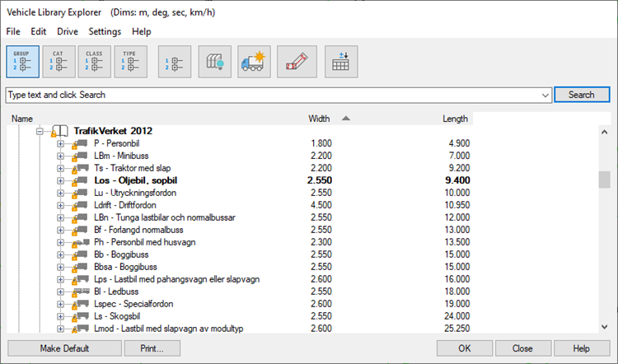
Task: Open the Settings menu
Action: pos(105,31)
